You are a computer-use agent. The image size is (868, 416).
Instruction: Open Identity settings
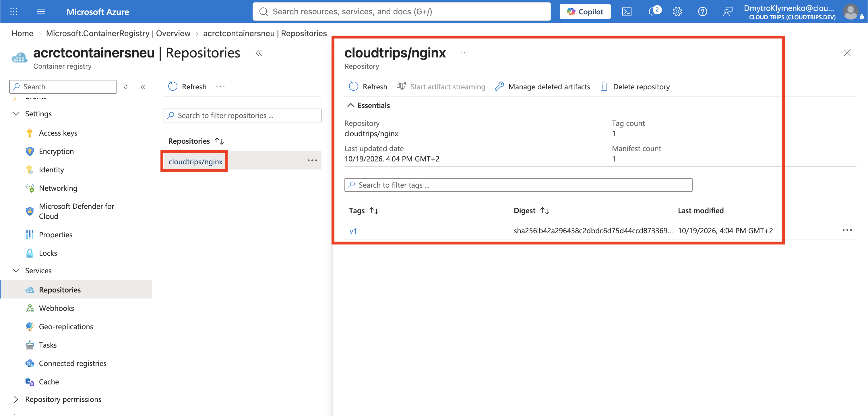[51, 170]
